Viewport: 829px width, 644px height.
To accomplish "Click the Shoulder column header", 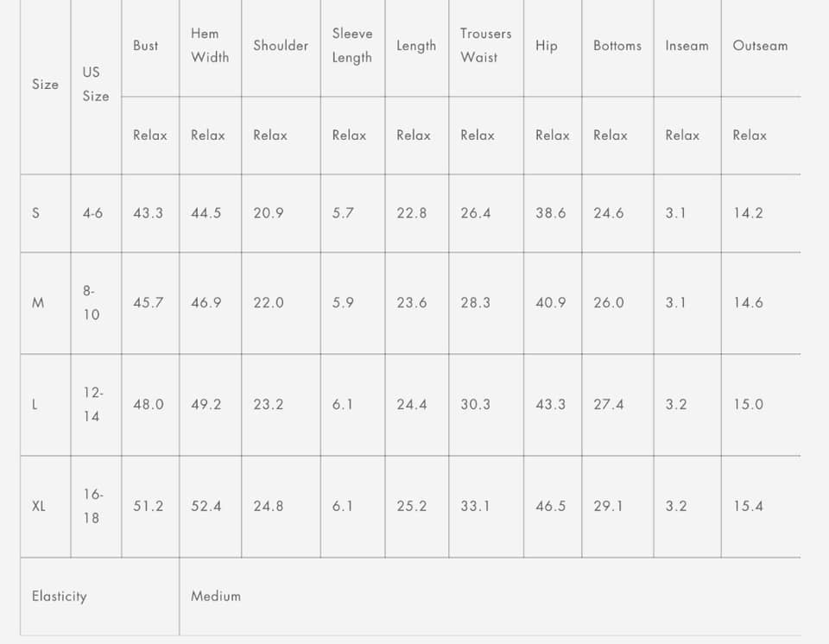I will [281, 46].
